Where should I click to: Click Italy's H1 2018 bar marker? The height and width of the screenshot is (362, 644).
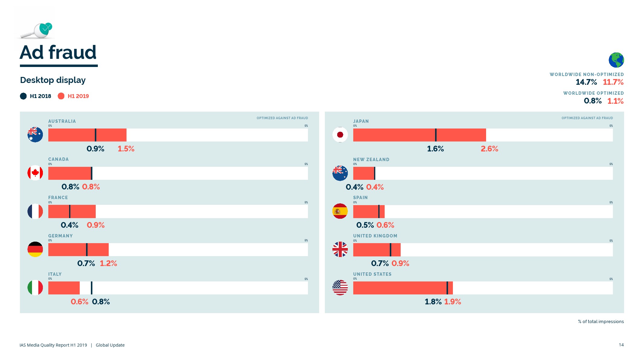tap(91, 288)
